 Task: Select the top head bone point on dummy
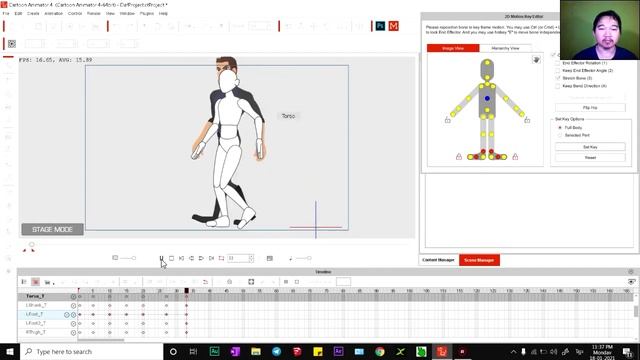click(487, 62)
